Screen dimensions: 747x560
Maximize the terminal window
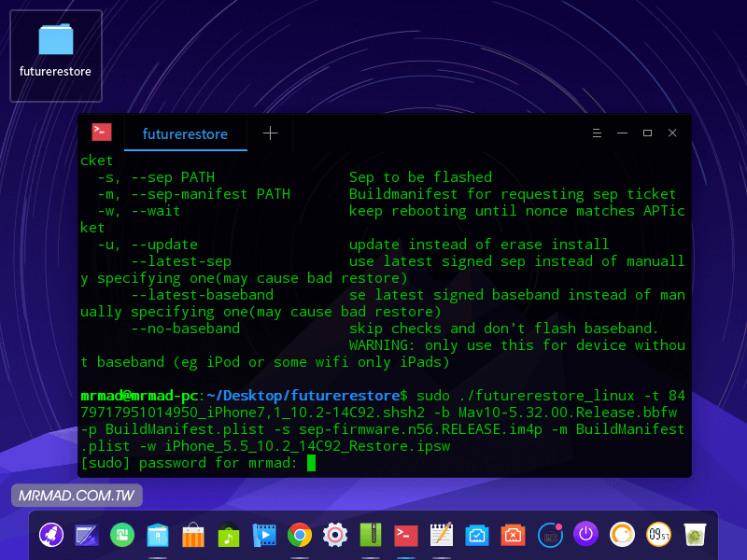pyautogui.click(x=647, y=133)
